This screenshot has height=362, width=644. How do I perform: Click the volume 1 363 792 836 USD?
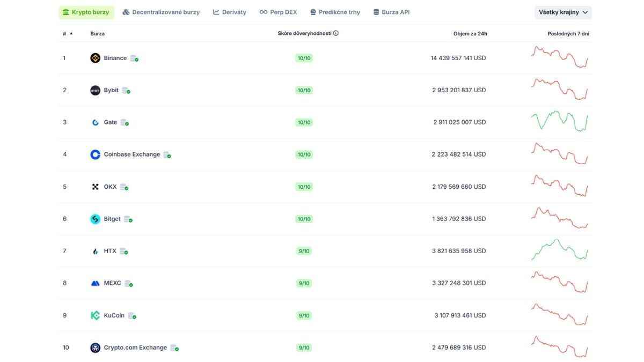click(x=459, y=219)
